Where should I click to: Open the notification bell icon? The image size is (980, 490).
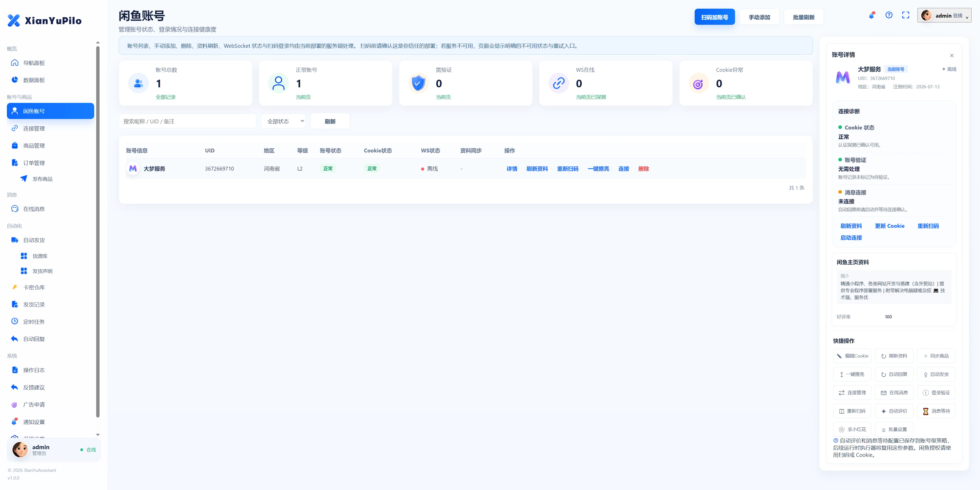pyautogui.click(x=871, y=16)
